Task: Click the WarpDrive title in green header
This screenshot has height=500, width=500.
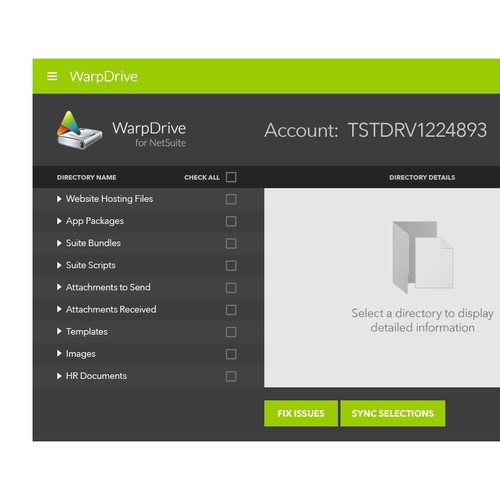Action: click(x=103, y=77)
